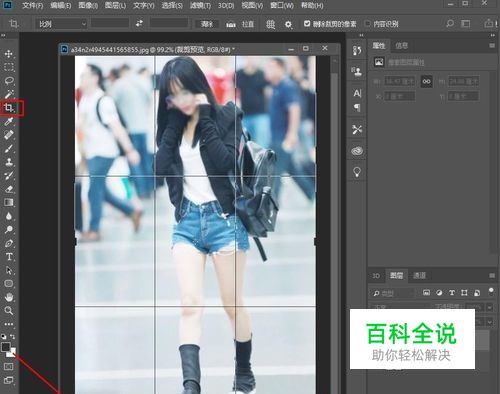500x394 pixels.
Task: Click the 清除 clear button
Action: [207, 24]
